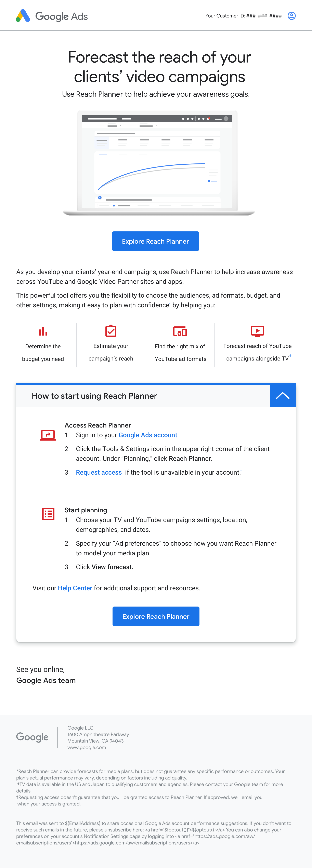Click the bar chart budget icon
The height and width of the screenshot is (868, 312).
tap(43, 331)
